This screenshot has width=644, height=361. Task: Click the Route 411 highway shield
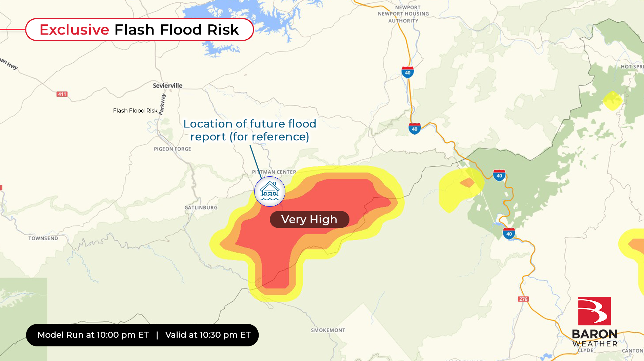62,94
